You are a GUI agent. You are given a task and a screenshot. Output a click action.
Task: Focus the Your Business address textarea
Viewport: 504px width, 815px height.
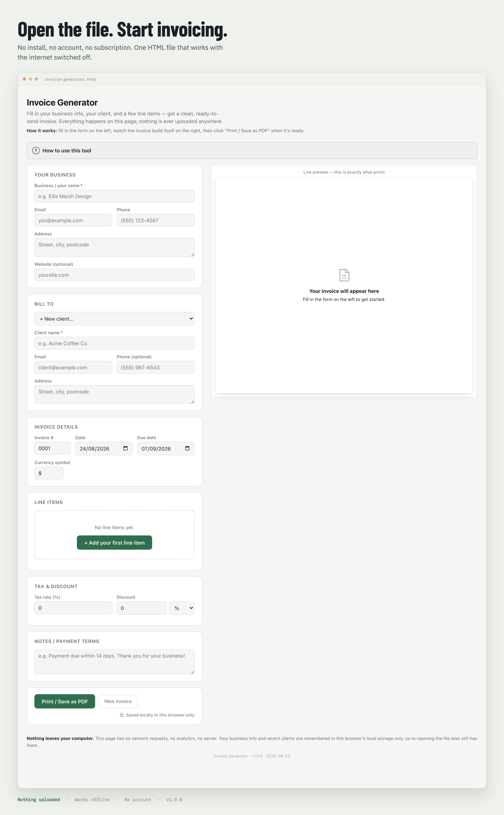(x=114, y=247)
